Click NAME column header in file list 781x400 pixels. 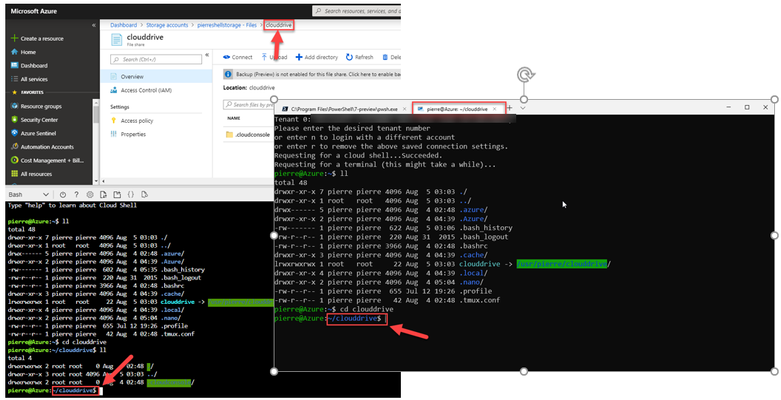pyautogui.click(x=234, y=119)
